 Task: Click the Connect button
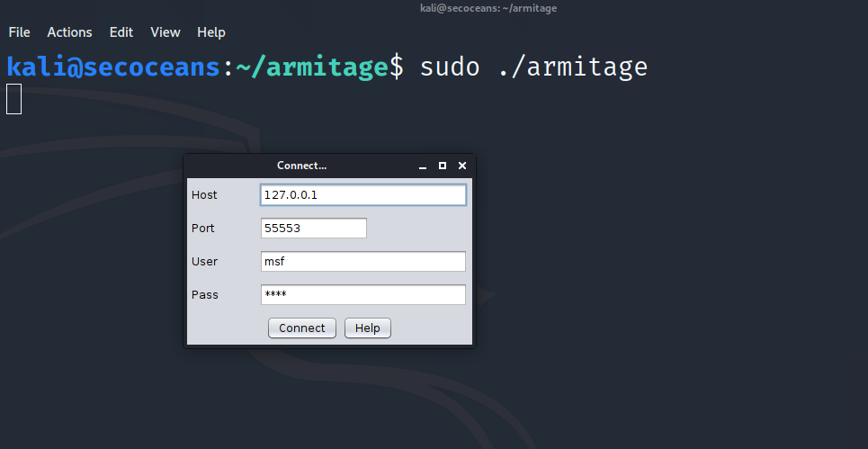coord(301,328)
